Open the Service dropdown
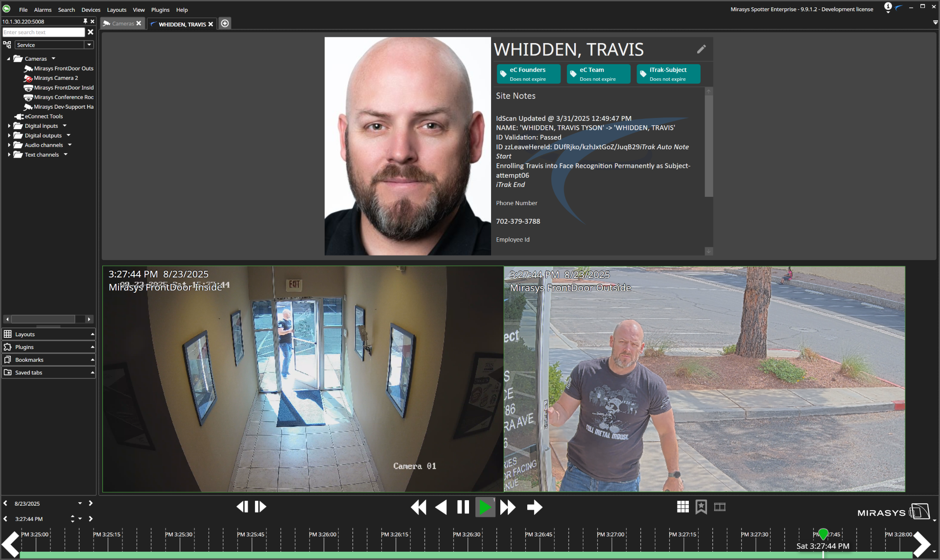Screen dimensions: 940x560 (89, 45)
